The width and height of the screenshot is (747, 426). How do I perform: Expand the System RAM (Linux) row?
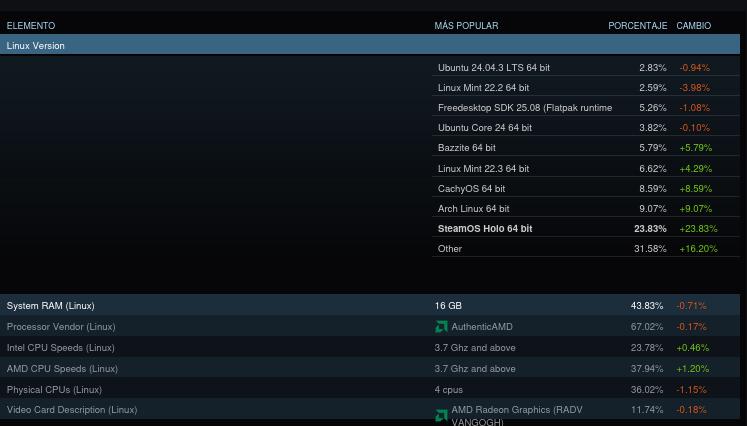370,305
